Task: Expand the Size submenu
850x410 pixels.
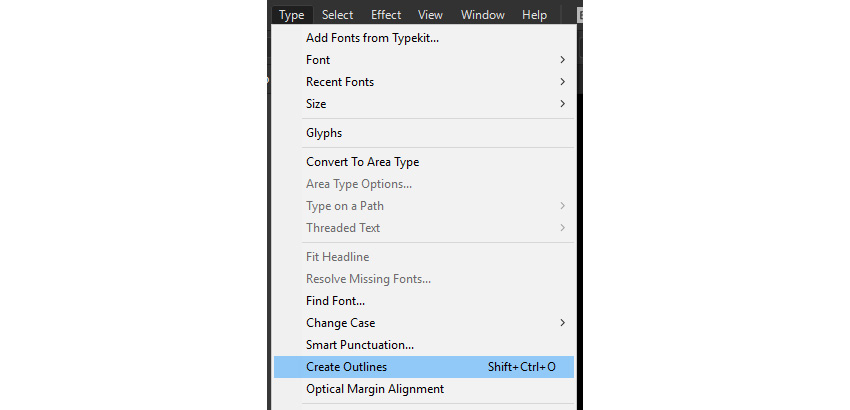Action: click(x=316, y=104)
